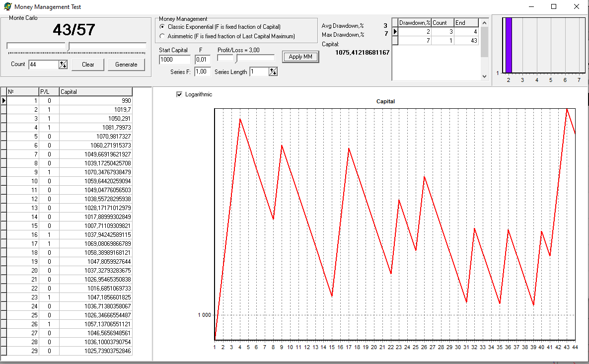589x364 pixels.
Task: Select row 1 marker in capital table
Action: tap(4, 101)
